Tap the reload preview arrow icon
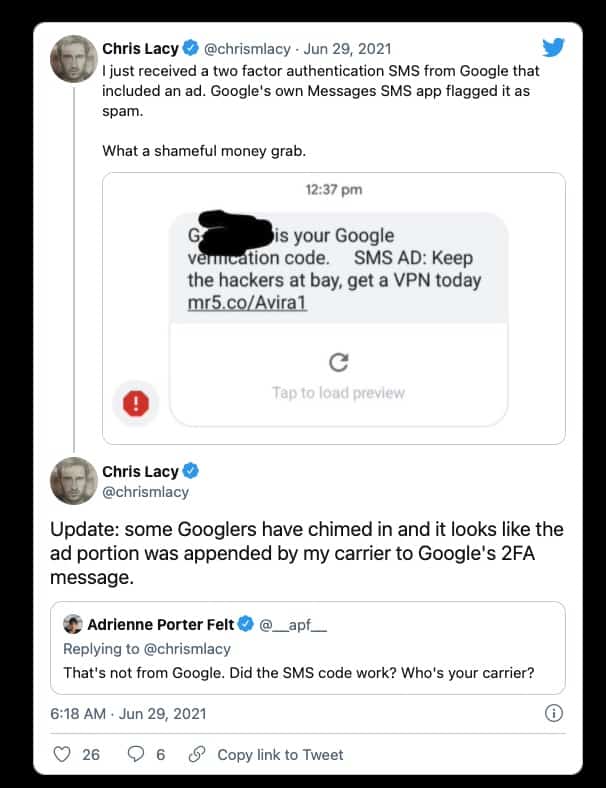The width and height of the screenshot is (606, 788). tap(339, 362)
